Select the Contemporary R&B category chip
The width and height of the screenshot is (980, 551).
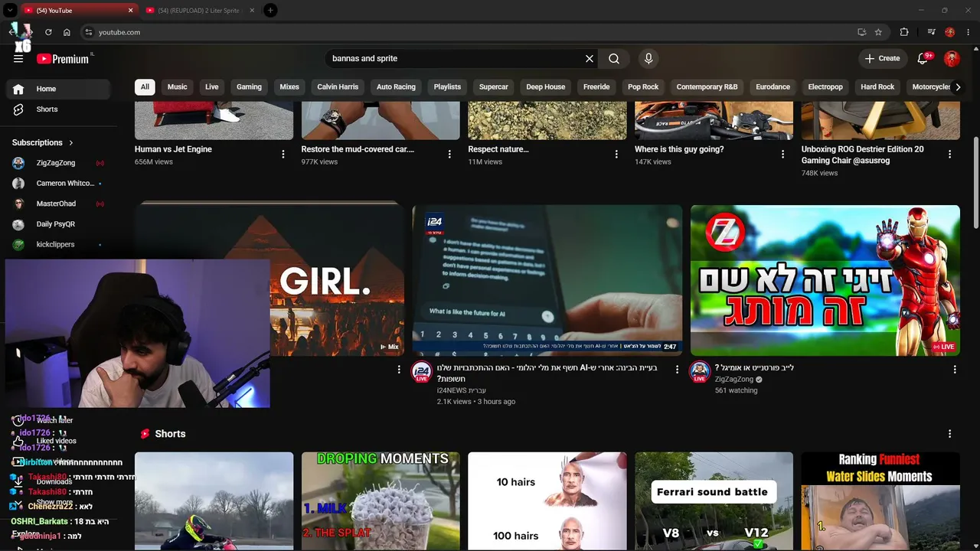[707, 87]
